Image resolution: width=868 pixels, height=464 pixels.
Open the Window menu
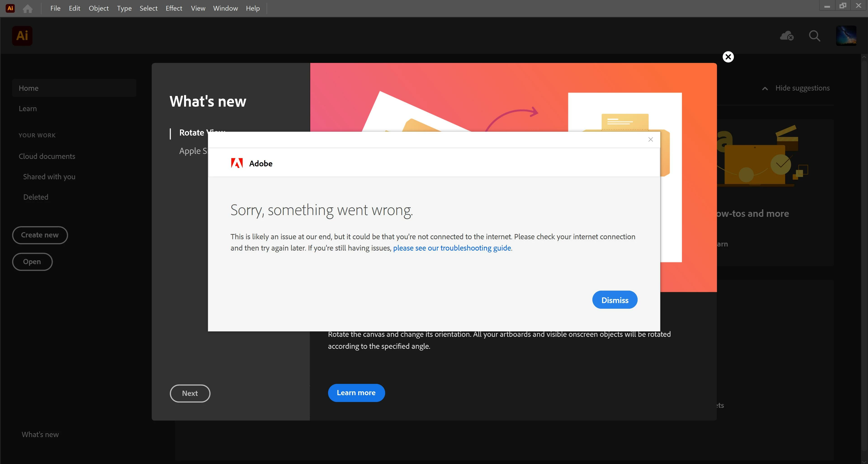click(x=225, y=8)
